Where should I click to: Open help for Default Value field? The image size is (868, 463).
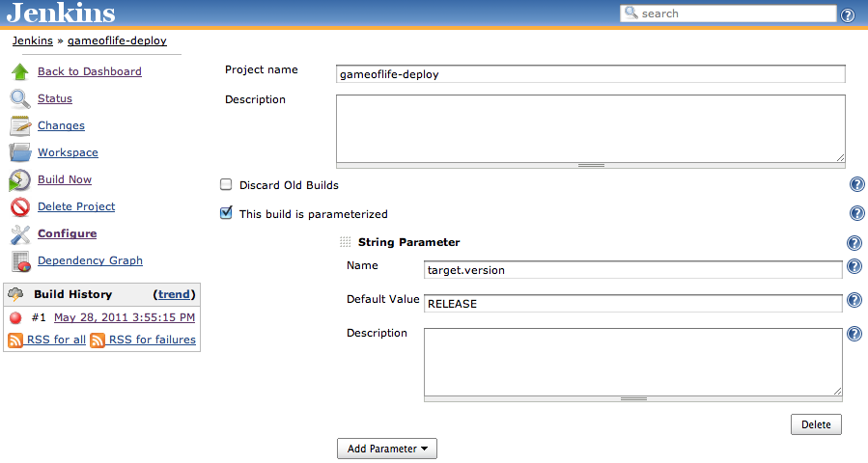[854, 300]
